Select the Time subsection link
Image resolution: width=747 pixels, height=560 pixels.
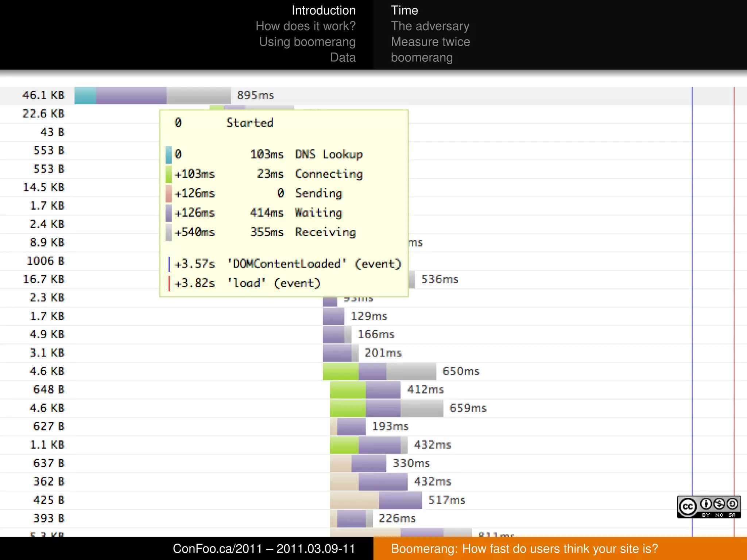tap(404, 10)
